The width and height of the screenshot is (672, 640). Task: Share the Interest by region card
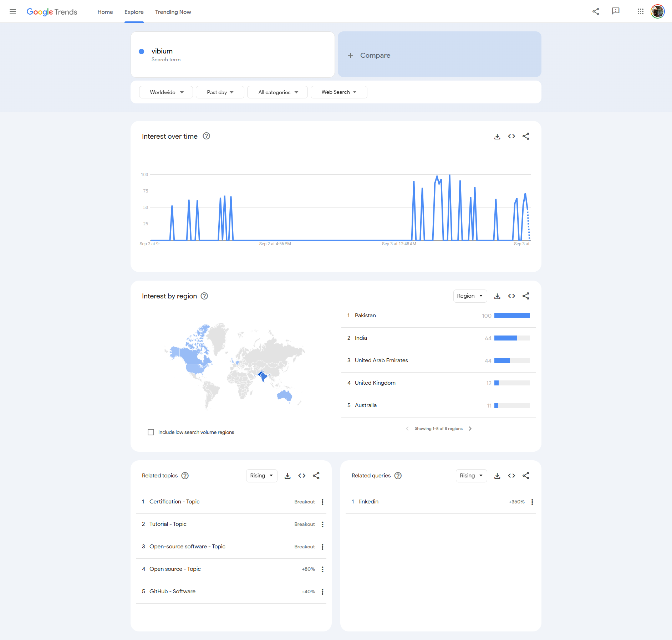525,296
